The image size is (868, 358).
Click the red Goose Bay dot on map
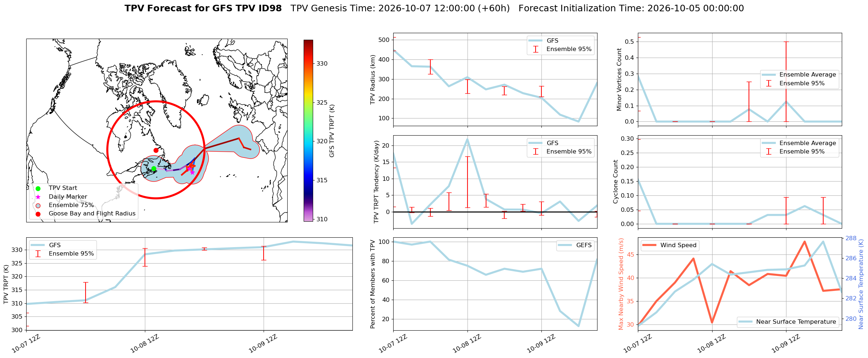point(156,150)
